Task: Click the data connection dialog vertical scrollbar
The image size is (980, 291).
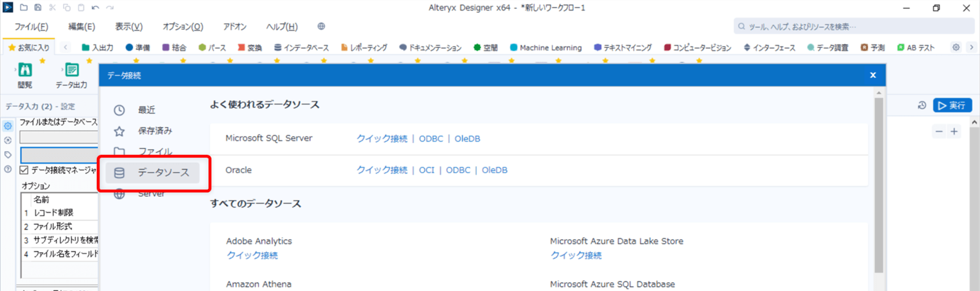Action: (879, 185)
